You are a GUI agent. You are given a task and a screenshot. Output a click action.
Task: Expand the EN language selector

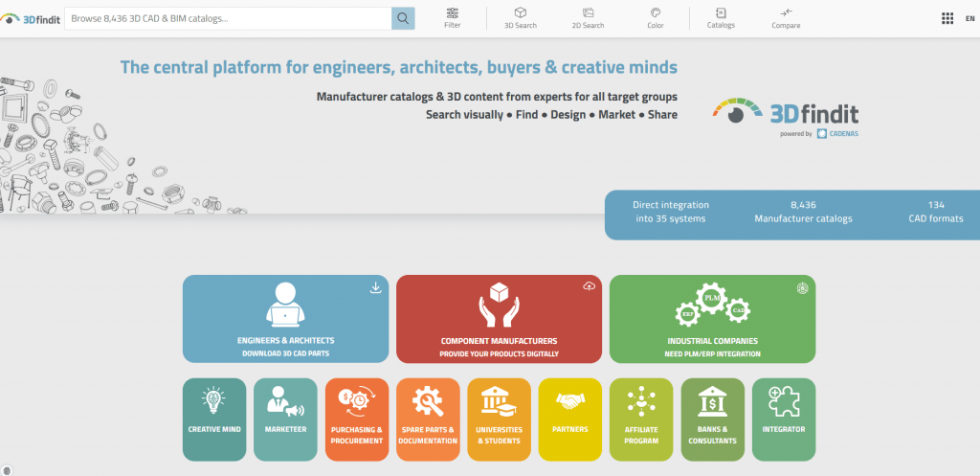coord(969,18)
